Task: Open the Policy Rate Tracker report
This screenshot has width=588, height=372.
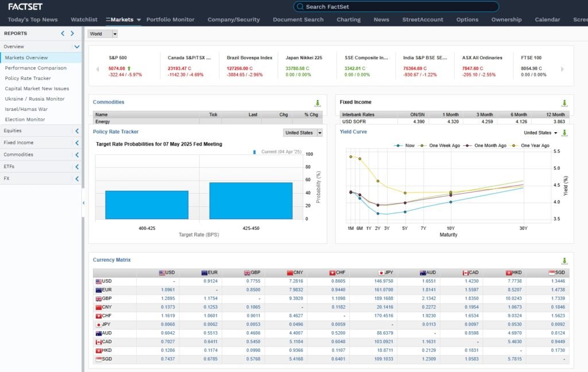Action: (x=28, y=78)
